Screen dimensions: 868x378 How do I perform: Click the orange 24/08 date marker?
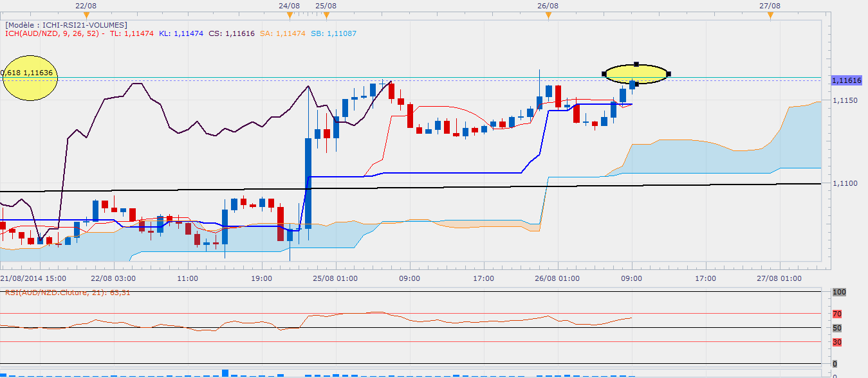click(290, 15)
